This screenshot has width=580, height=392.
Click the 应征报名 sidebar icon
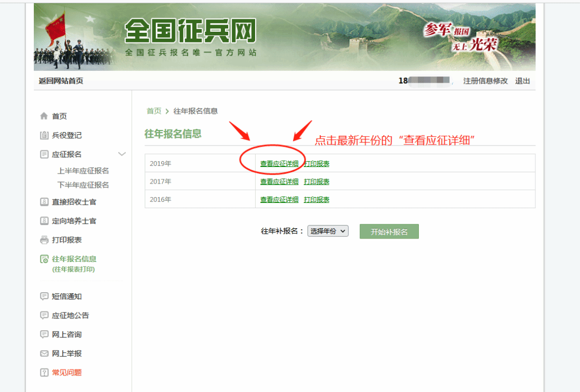(x=44, y=154)
